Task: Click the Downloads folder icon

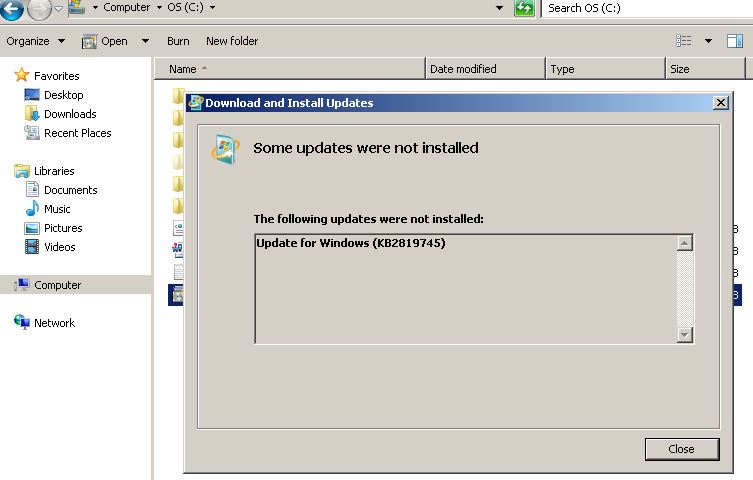Action: 32,114
